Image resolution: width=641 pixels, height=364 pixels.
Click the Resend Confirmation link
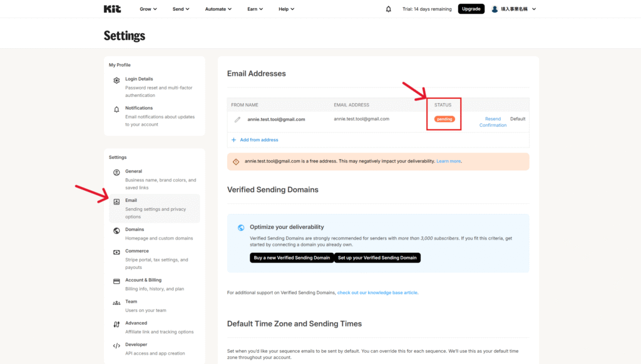click(x=493, y=122)
